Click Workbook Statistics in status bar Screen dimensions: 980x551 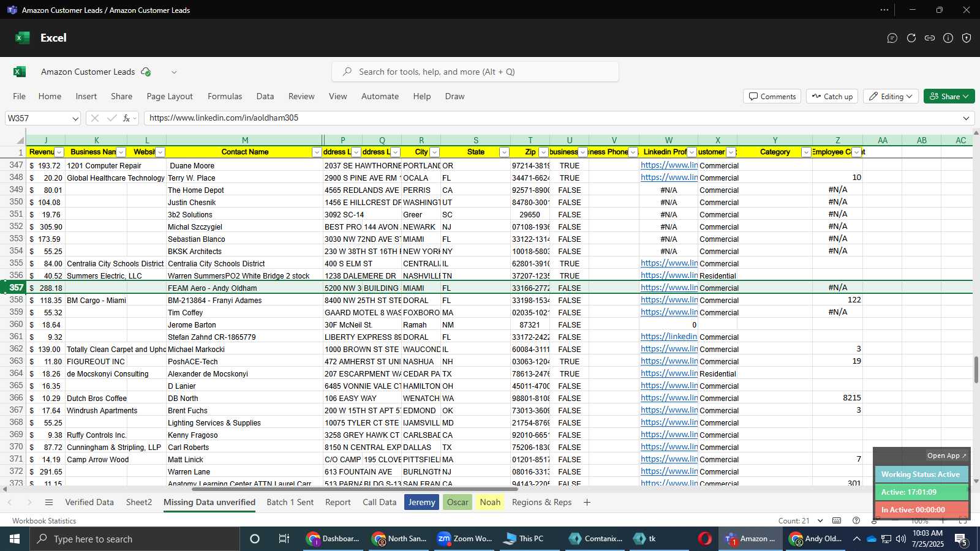click(x=44, y=521)
